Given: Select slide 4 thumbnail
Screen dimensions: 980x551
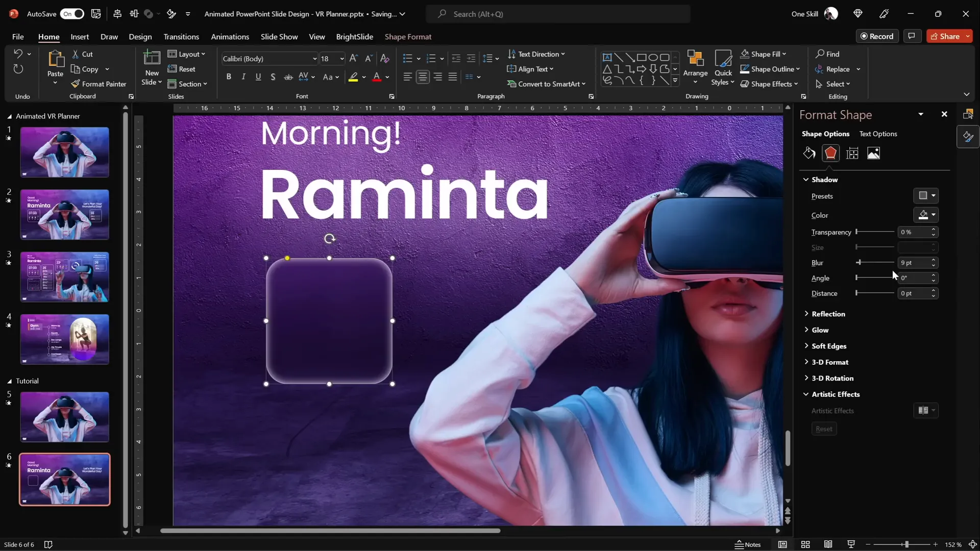Looking at the screenshot, I should [x=64, y=339].
